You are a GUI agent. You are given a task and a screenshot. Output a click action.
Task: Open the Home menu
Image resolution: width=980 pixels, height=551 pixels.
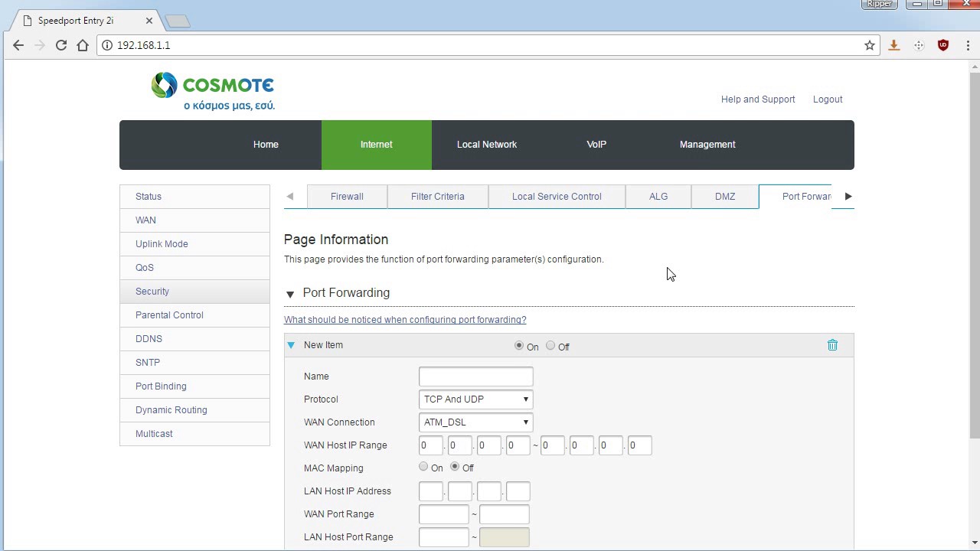(x=266, y=145)
